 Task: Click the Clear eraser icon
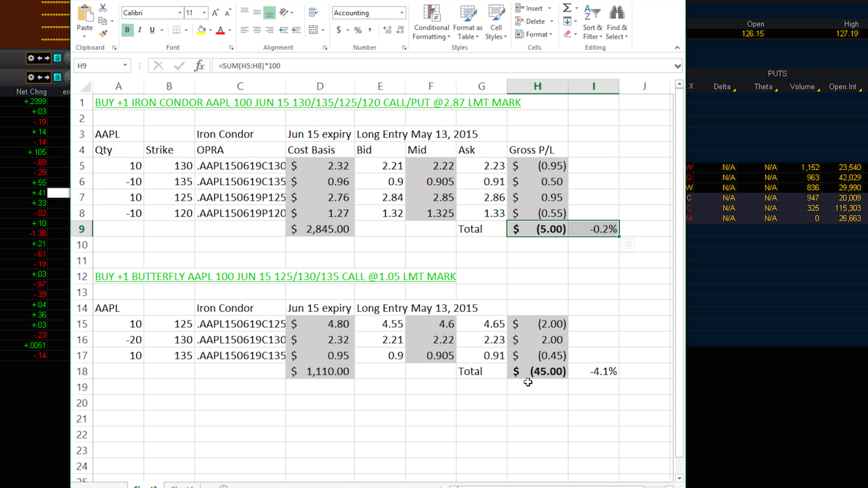[x=567, y=34]
